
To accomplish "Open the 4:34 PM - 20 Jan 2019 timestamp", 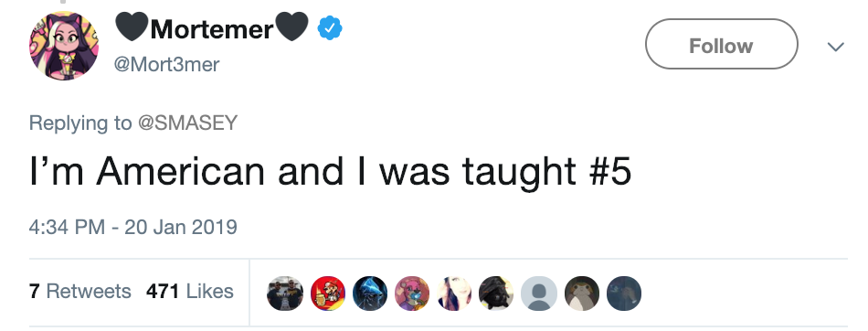I will coord(132,227).
